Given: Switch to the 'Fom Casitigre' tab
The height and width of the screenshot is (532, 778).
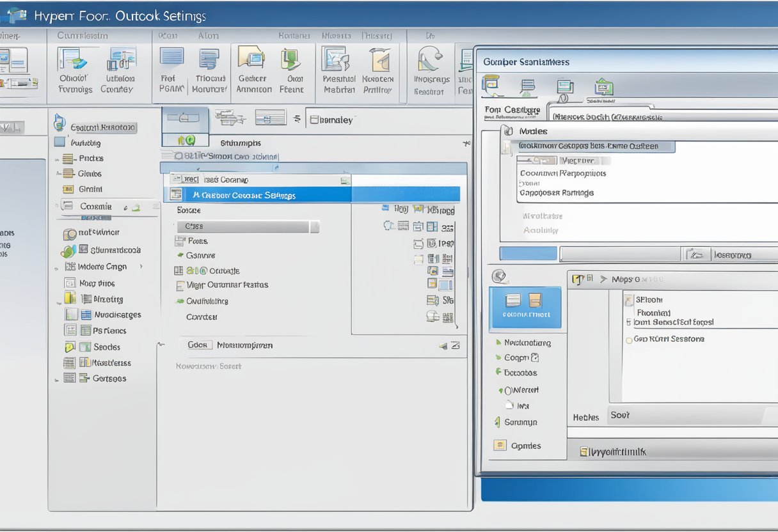Looking at the screenshot, I should pos(512,111).
